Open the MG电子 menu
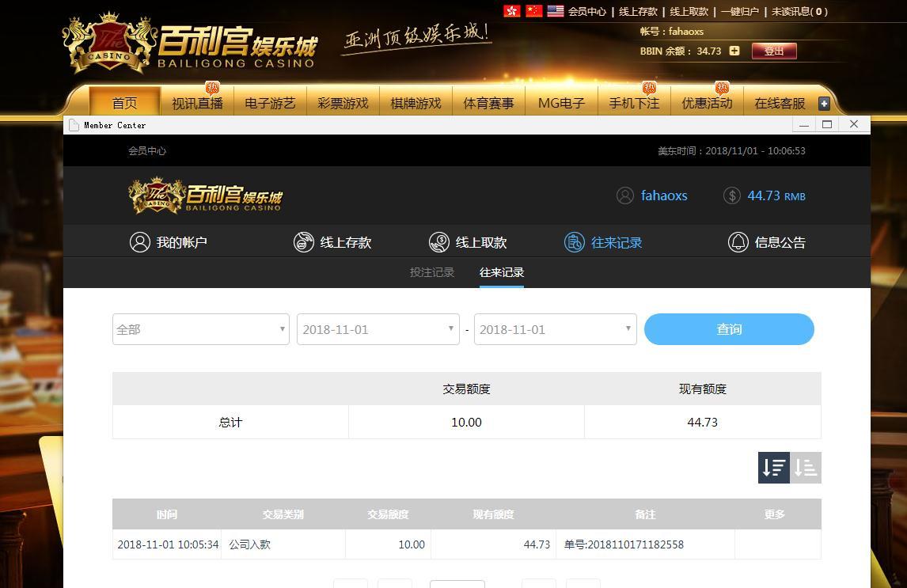The image size is (907, 588). click(x=562, y=103)
